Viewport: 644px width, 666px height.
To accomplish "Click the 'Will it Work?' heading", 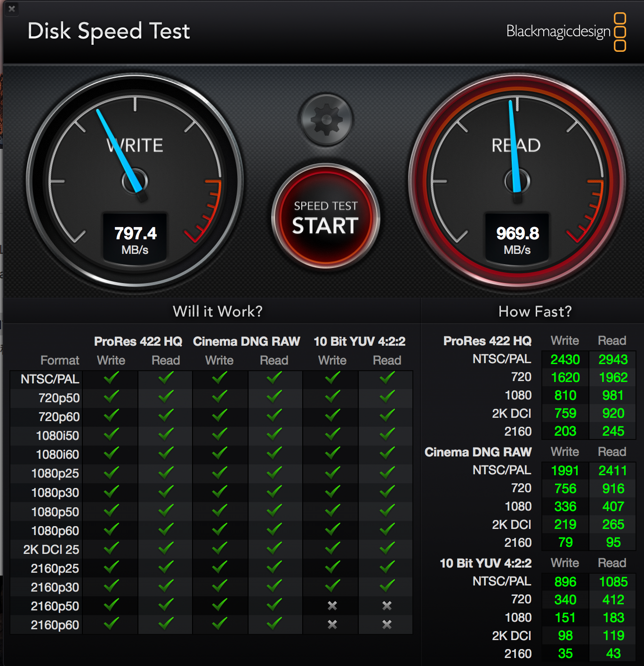I will (217, 311).
